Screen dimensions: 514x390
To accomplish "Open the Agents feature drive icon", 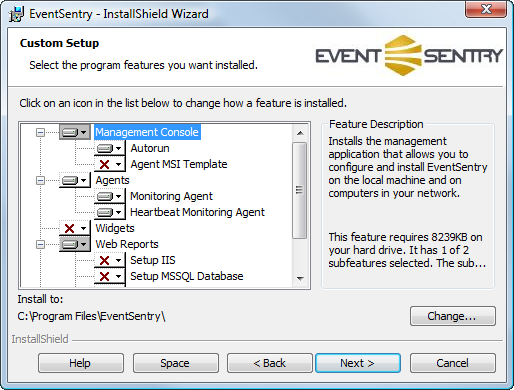I will click(x=75, y=180).
